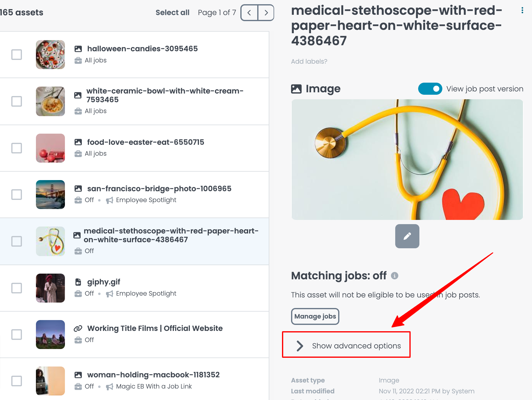Check the halloween-candies-3095465 checkbox
This screenshot has height=400, width=532.
[17, 55]
